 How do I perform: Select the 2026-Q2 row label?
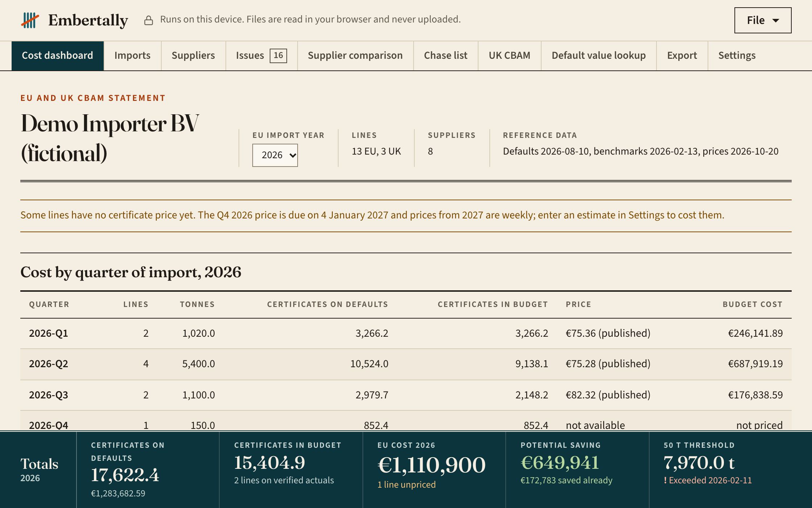coord(49,364)
